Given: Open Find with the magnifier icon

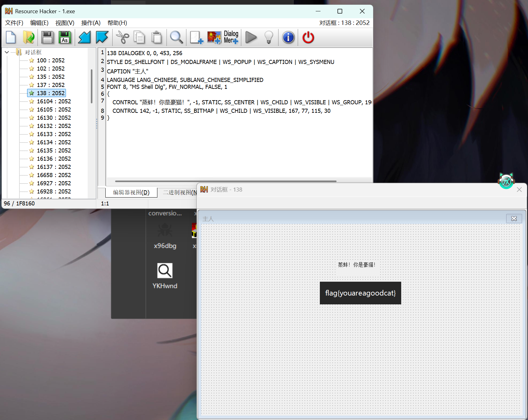Looking at the screenshot, I should pyautogui.click(x=176, y=37).
